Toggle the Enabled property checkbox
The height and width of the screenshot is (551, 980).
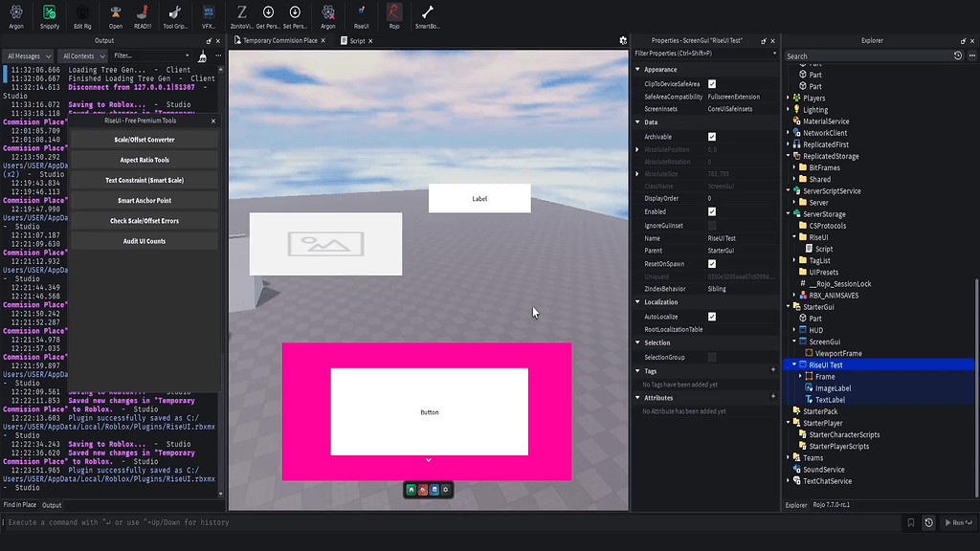pyautogui.click(x=712, y=211)
